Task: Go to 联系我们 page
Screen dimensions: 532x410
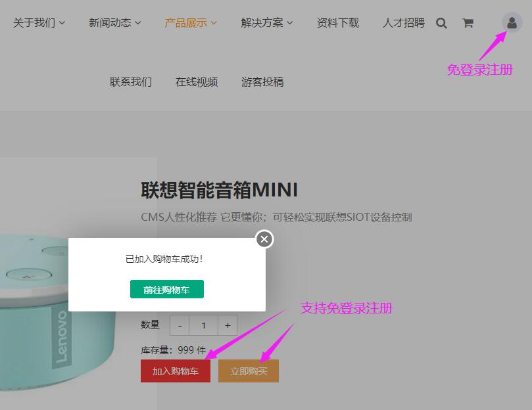Action: point(131,81)
